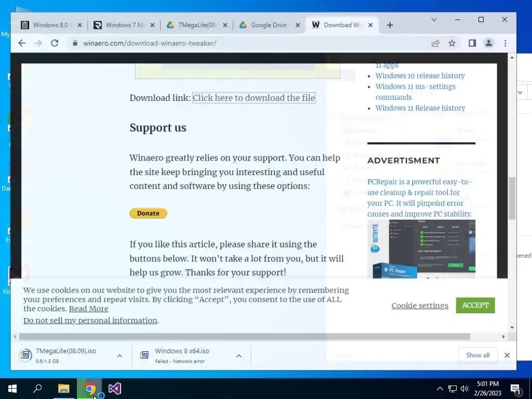Open Chrome three-dot menu

point(506,43)
